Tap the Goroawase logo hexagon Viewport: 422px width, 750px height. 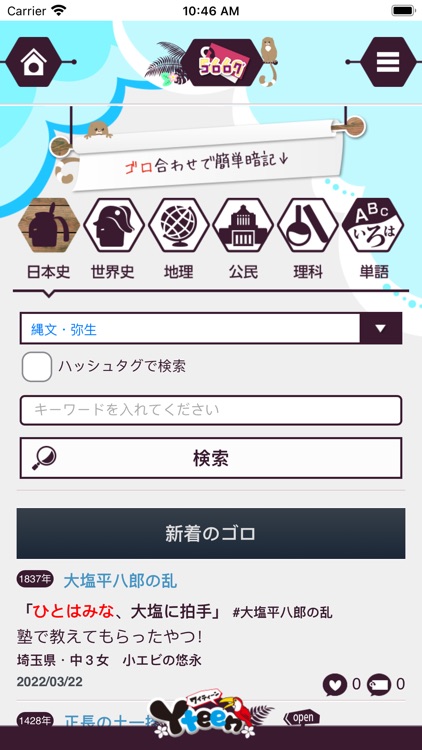click(x=223, y=63)
